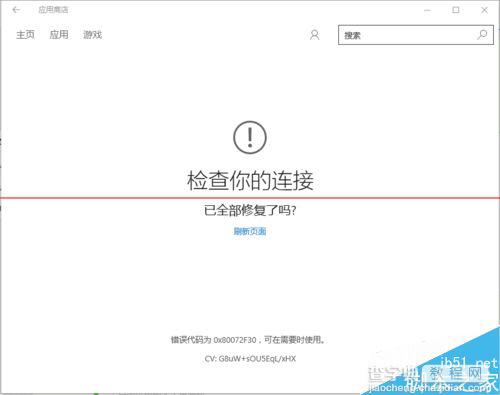Screen dimensions: 500x395
Task: Focus the 搜索 input field
Action: [x=416, y=35]
